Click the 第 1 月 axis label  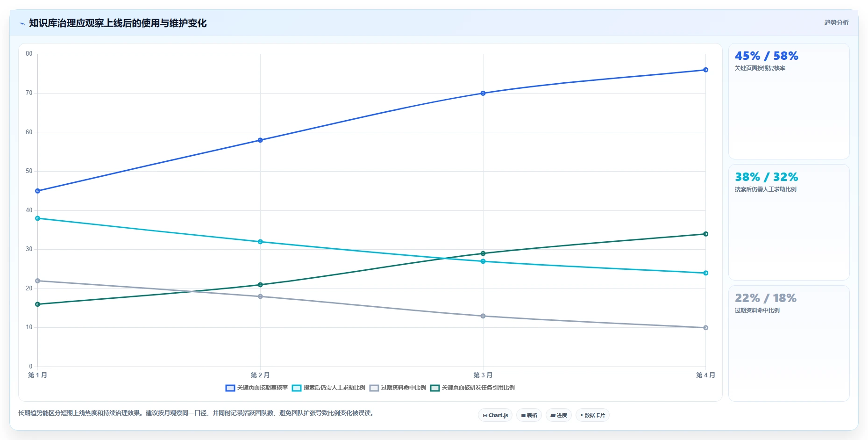(37, 375)
